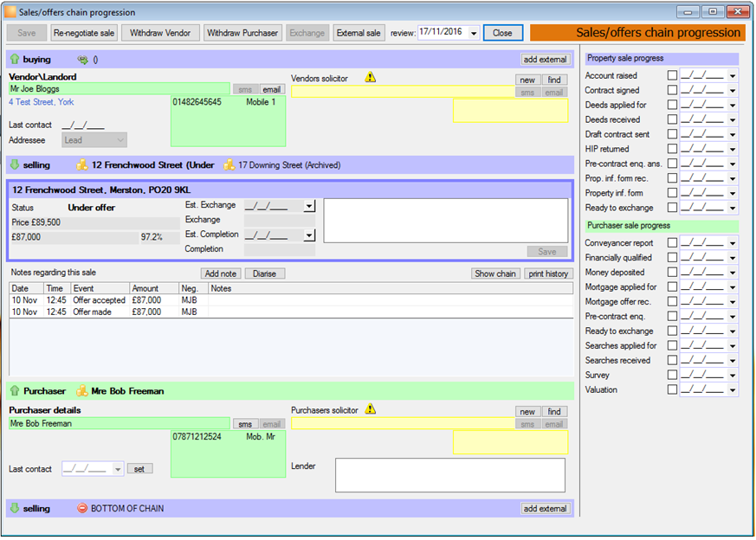756x540 pixels.
Task: Click the Withdraw Vendor button
Action: click(x=160, y=33)
